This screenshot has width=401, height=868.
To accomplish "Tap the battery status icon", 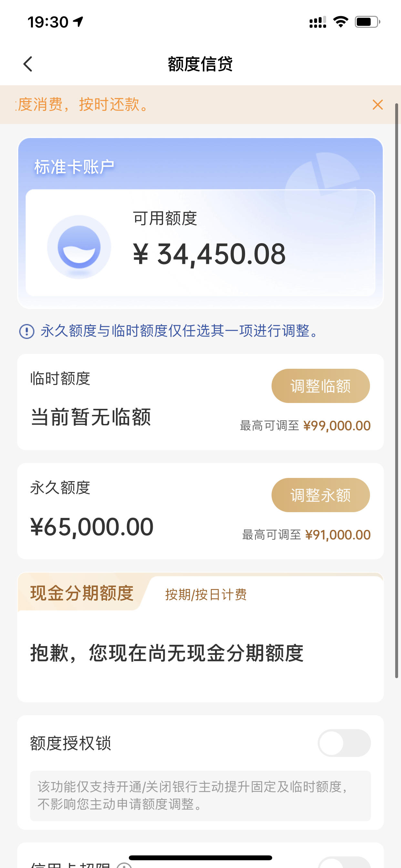I will [367, 22].
